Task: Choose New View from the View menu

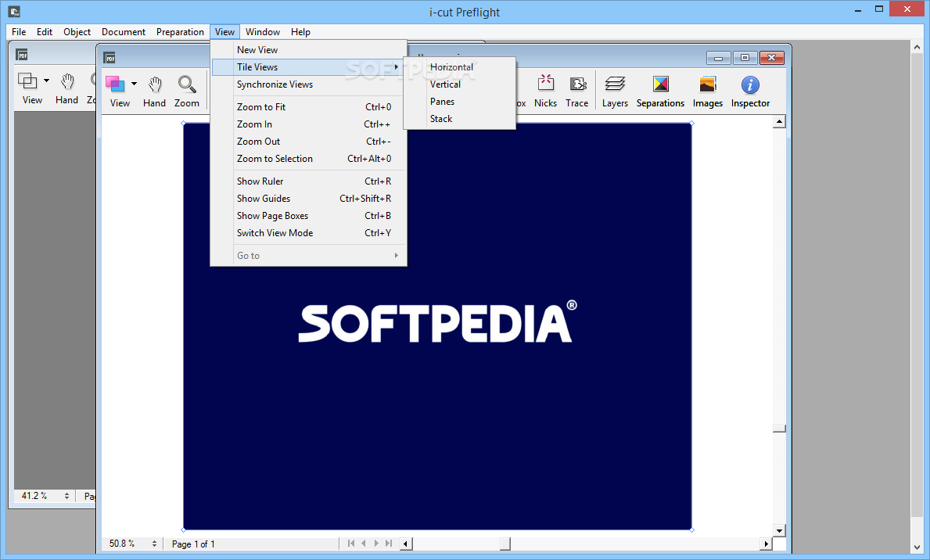Action: [308, 50]
